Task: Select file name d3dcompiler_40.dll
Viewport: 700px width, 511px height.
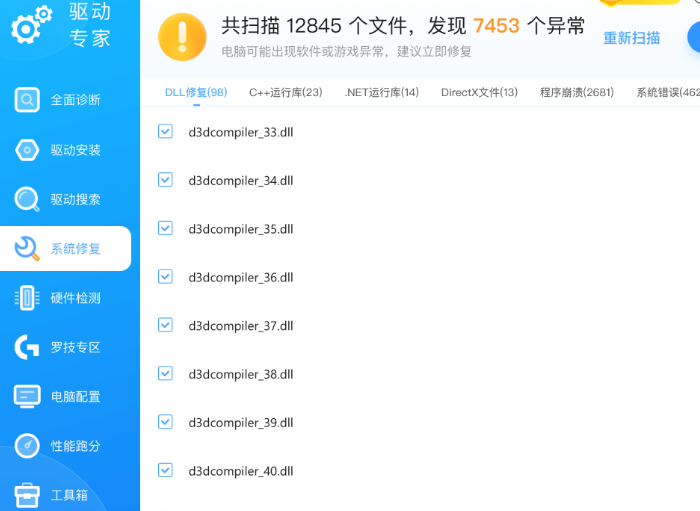Action: (x=241, y=471)
